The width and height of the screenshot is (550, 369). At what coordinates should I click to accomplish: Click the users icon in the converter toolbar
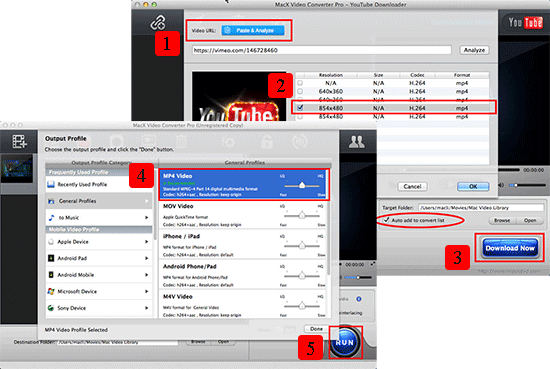click(x=356, y=141)
